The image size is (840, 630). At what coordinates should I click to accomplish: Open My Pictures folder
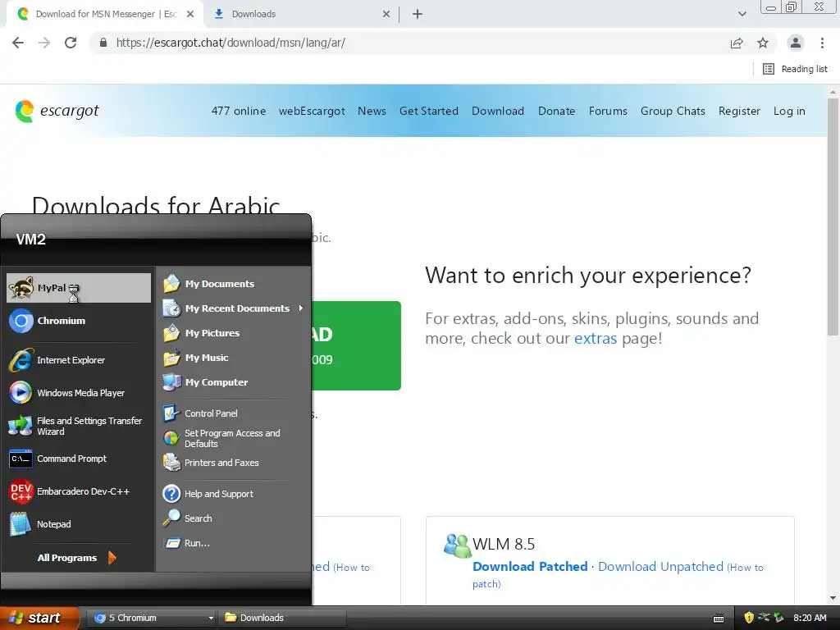click(x=233, y=333)
